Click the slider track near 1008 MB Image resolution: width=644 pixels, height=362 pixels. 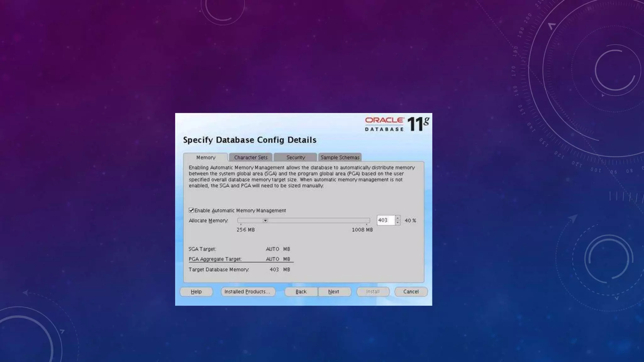[x=362, y=221]
